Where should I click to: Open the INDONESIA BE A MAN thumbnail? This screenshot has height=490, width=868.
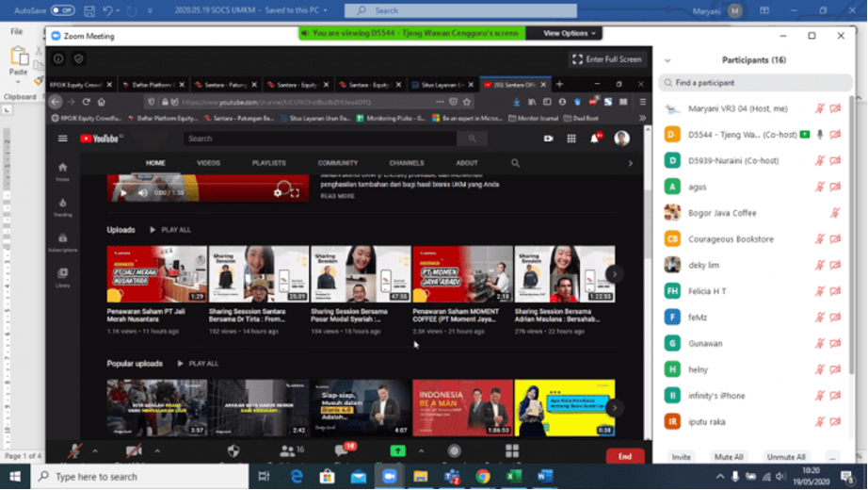[463, 408]
